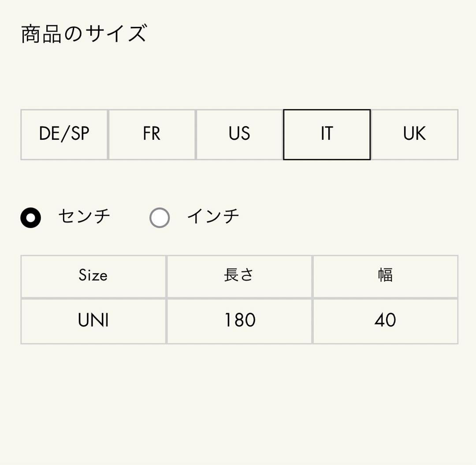This screenshot has height=465, width=476.
Task: Open the US size conversion tab
Action: (x=239, y=134)
